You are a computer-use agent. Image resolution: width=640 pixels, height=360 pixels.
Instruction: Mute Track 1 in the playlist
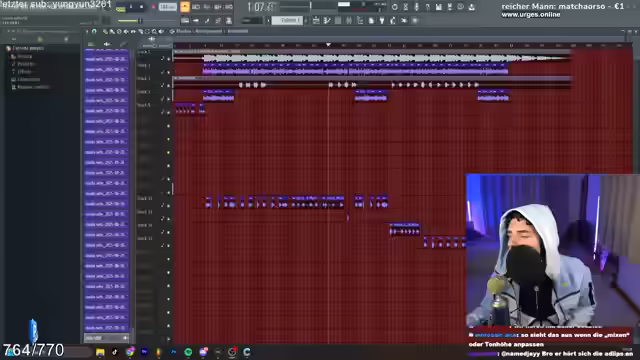(x=169, y=59)
